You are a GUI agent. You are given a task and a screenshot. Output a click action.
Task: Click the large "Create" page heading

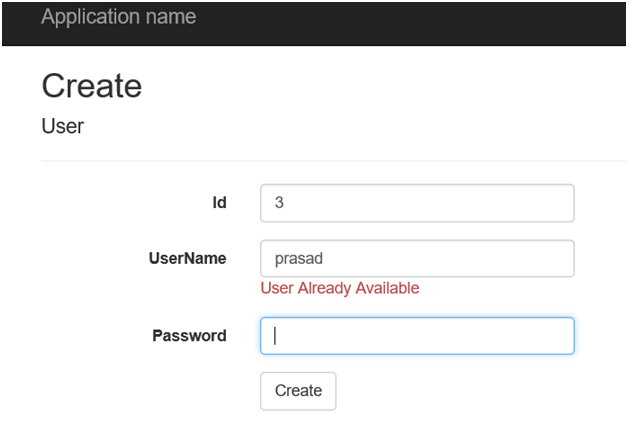(92, 86)
